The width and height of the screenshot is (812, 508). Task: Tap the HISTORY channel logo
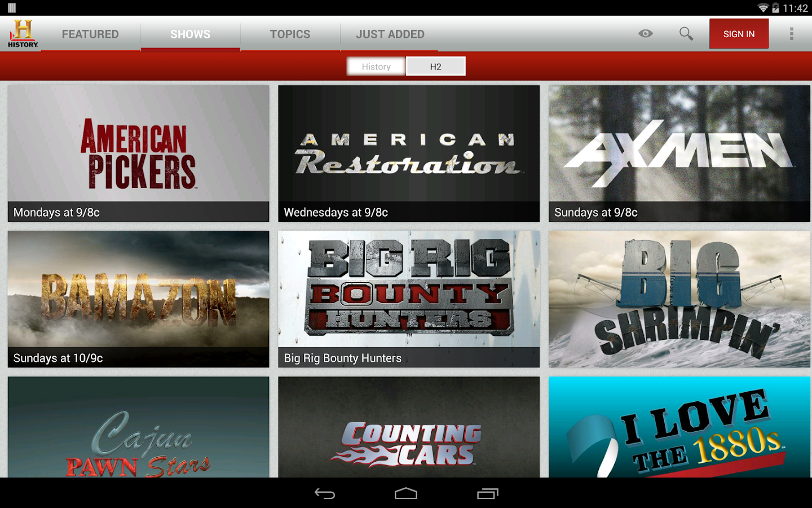point(21,34)
